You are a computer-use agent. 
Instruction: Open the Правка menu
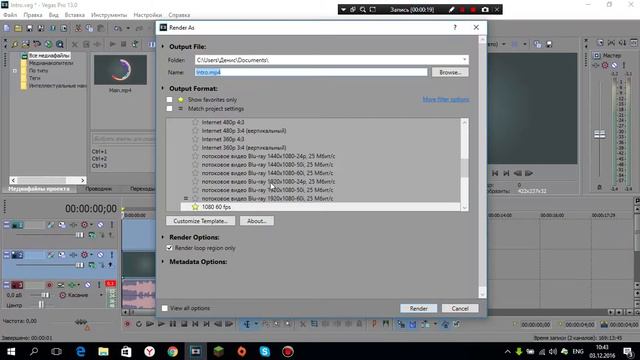[33, 15]
